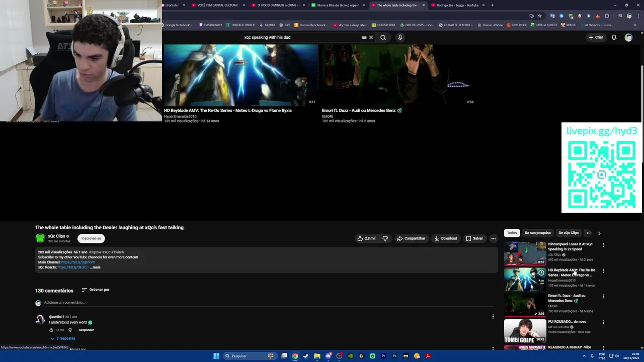This screenshot has width=644, height=362.
Task: Open Chrome extensions puzzle icon
Action: pyautogui.click(x=607, y=16)
